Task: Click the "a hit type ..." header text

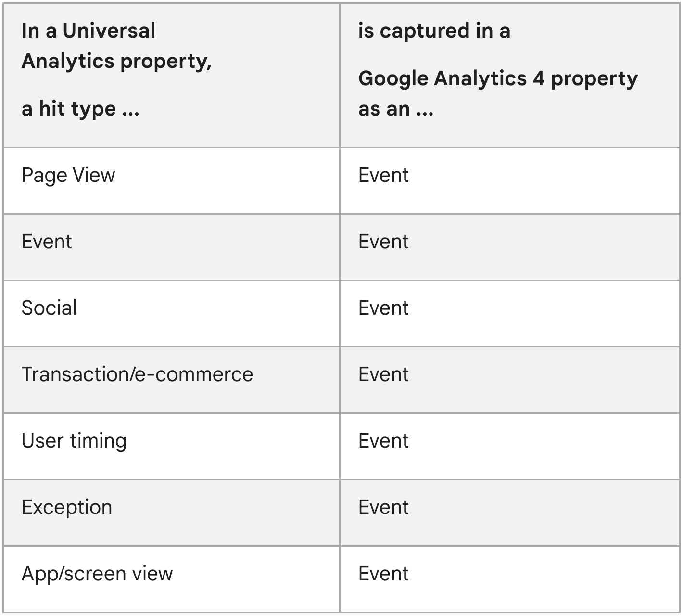Action: (80, 109)
